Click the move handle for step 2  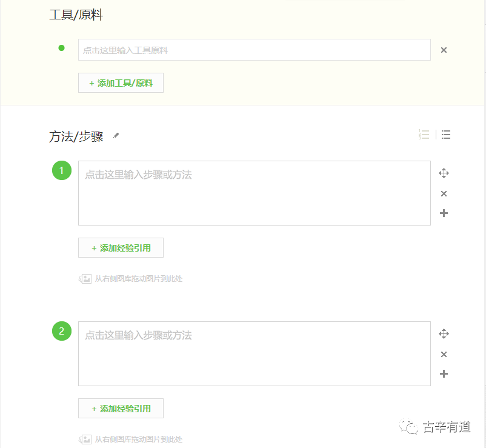click(x=444, y=333)
